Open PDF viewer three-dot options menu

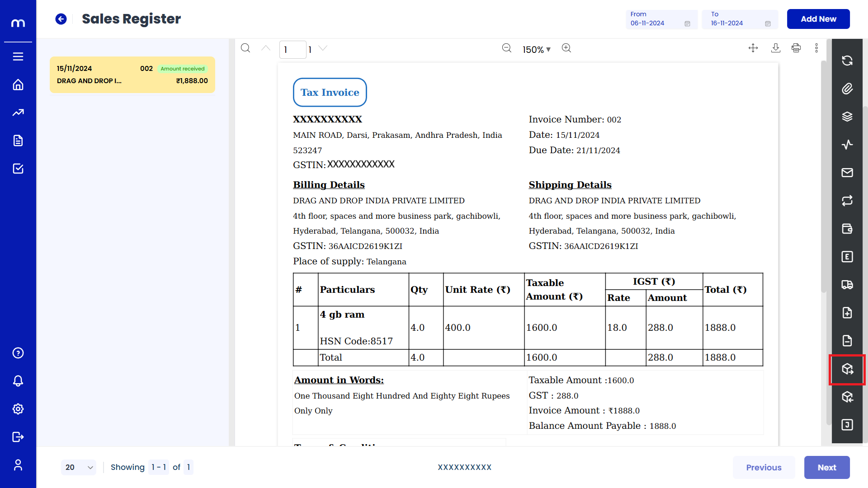(x=816, y=48)
